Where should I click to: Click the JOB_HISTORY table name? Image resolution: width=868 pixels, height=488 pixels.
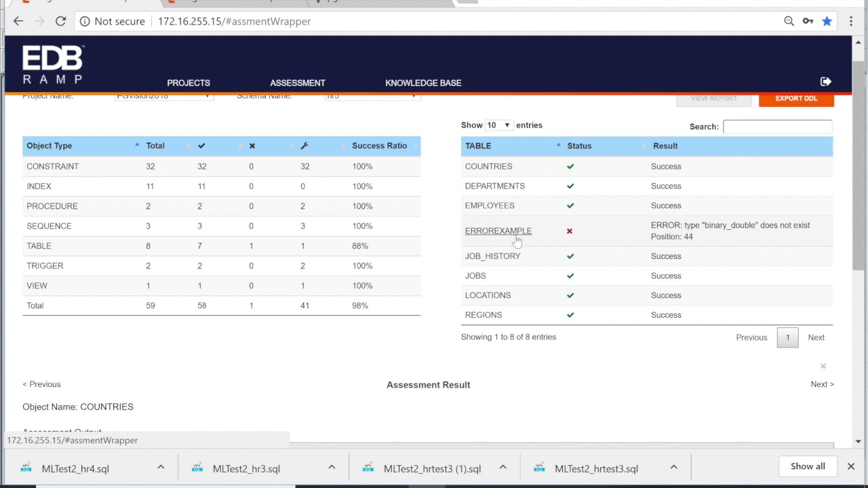[492, 256]
